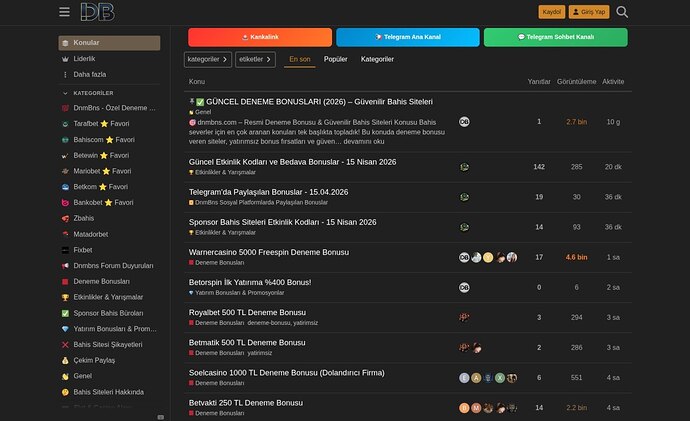
Task: Click the Genel sidebar category icon
Action: 65,377
